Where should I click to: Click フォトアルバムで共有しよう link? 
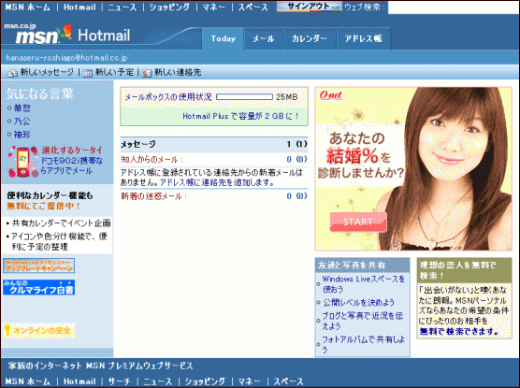pos(363,344)
